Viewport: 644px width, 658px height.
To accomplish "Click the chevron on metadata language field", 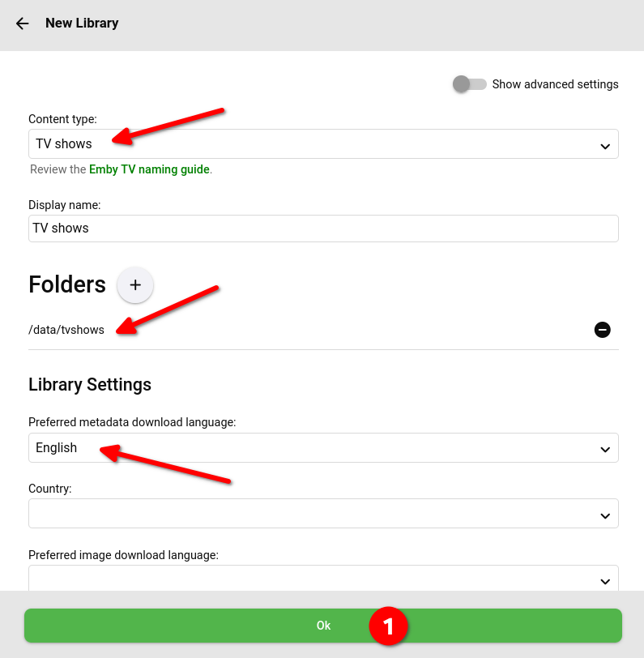I will pyautogui.click(x=605, y=450).
